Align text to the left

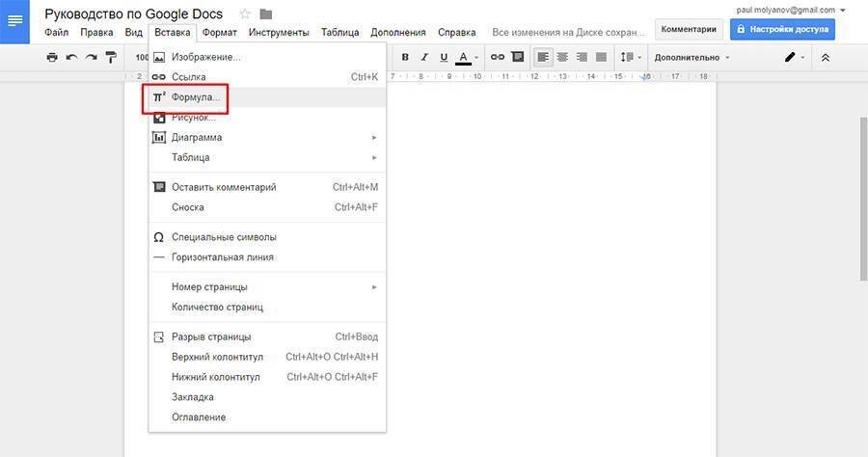[x=543, y=57]
